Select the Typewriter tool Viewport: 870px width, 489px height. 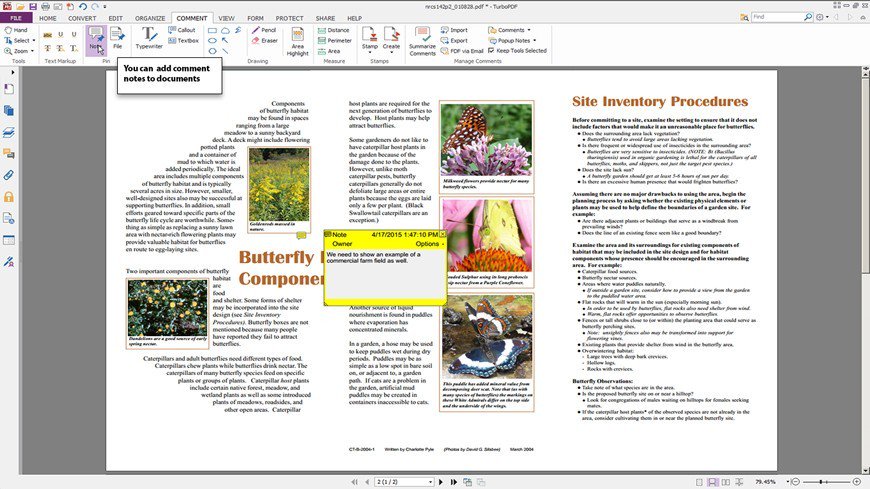[149, 40]
